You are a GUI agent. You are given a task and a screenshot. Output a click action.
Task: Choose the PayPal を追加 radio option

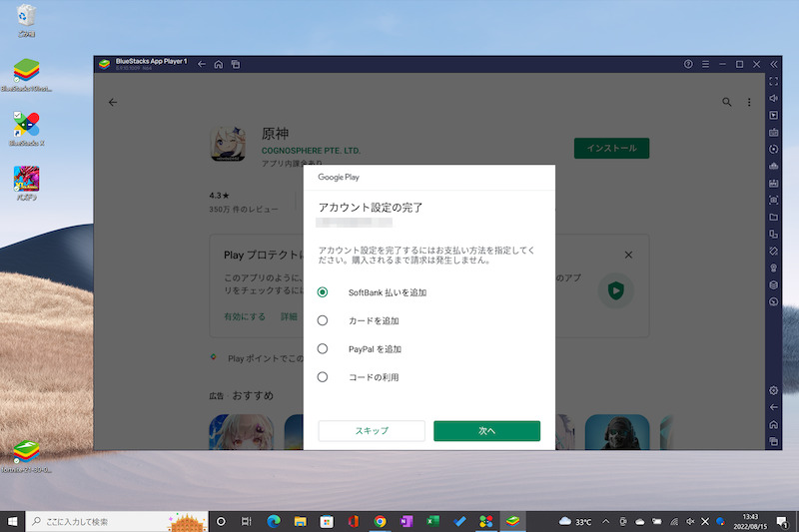point(323,349)
